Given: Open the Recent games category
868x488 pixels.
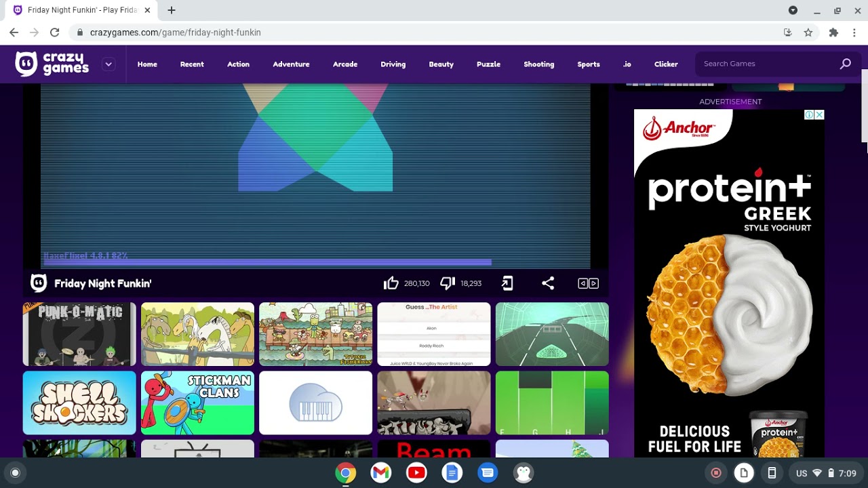Looking at the screenshot, I should click(192, 64).
